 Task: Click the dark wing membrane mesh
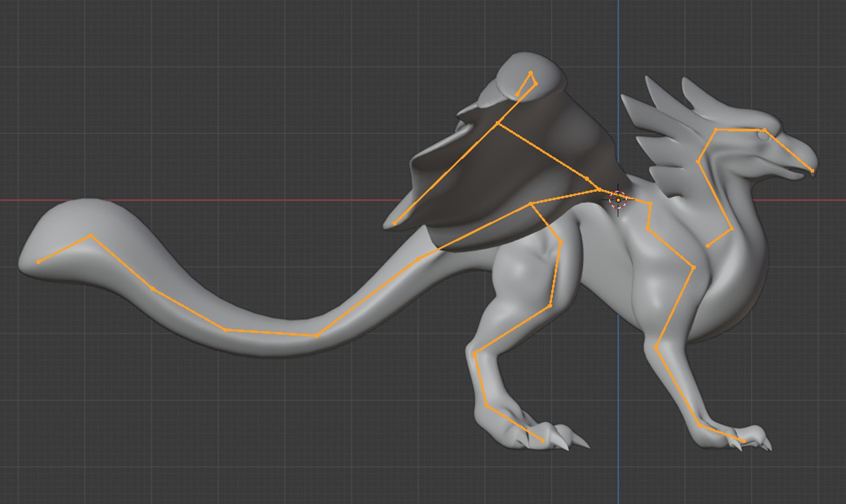pos(513,173)
